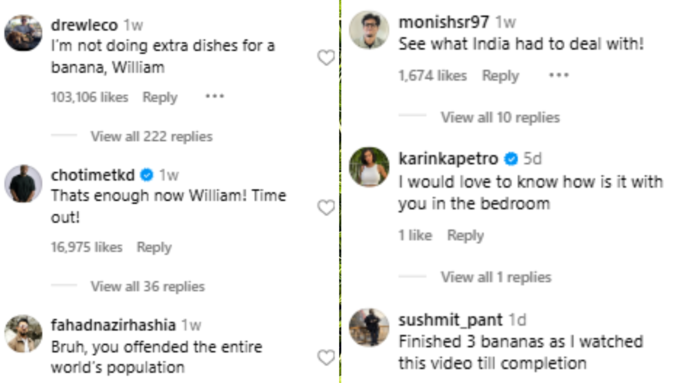
Task: Expand View all 222 replies
Action: click(x=151, y=137)
